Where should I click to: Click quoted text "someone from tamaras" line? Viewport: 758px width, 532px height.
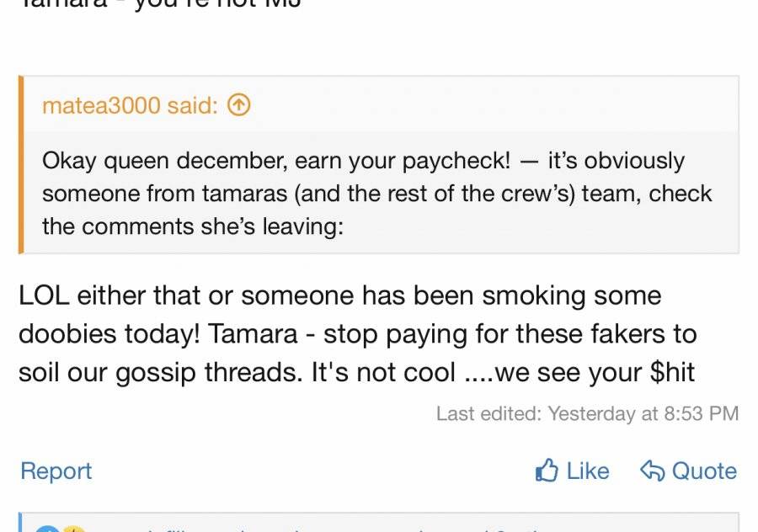(377, 194)
